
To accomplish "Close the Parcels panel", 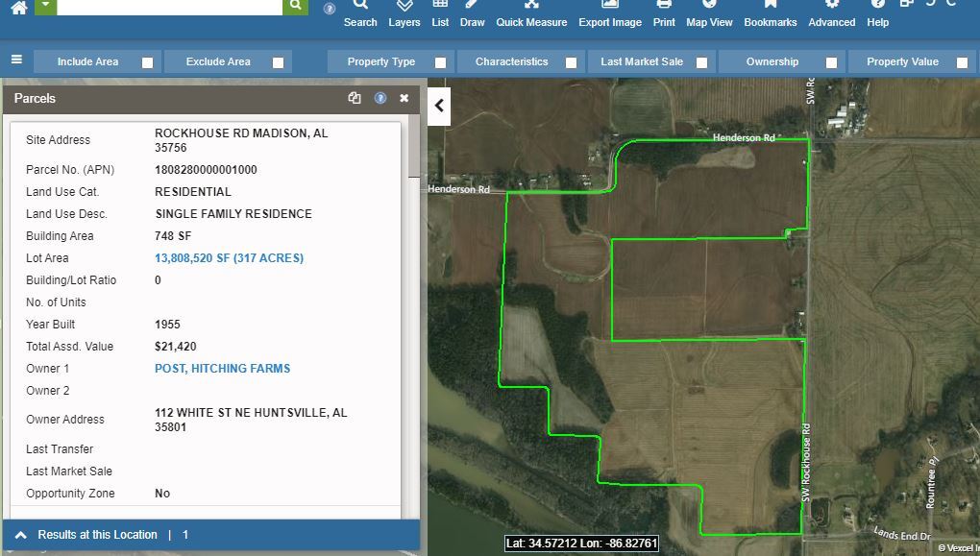I will coord(404,98).
